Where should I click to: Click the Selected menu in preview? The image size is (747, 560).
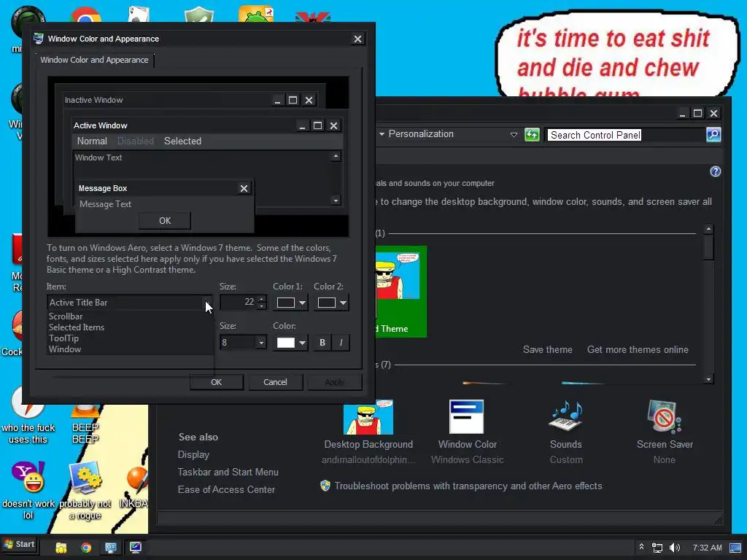coord(182,141)
